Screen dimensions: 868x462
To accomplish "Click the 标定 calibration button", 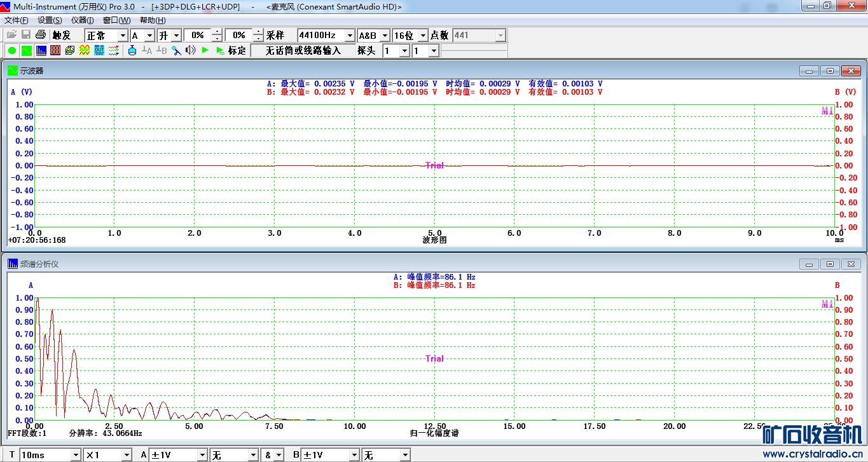I will (237, 50).
